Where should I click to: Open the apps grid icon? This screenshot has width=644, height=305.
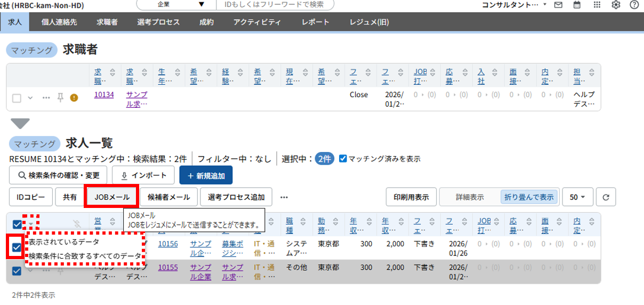[x=597, y=5]
